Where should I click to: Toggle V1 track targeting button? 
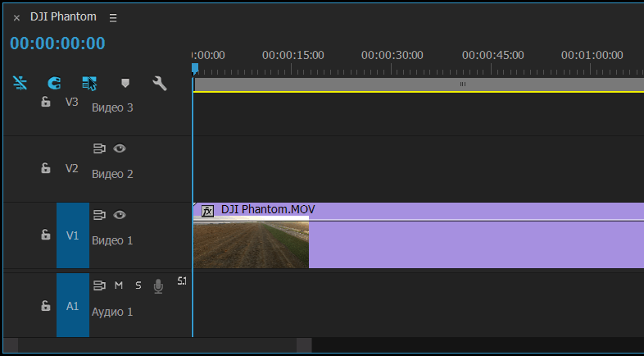coord(73,235)
